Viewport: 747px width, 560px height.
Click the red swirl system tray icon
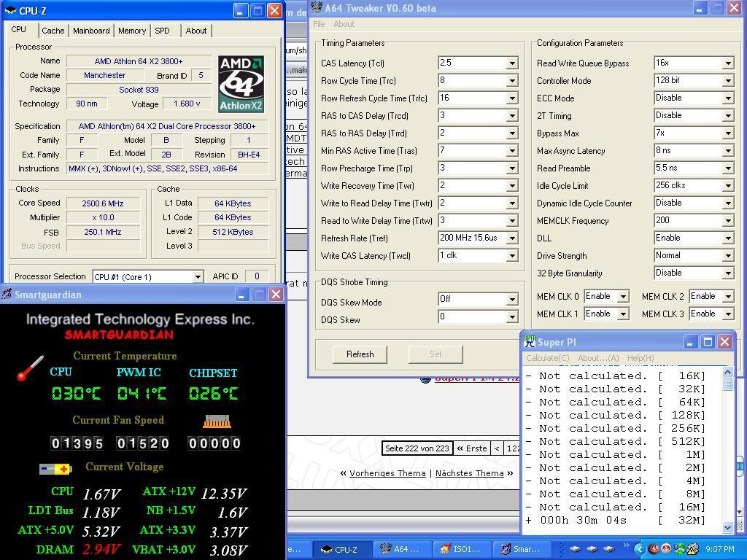coord(654,549)
